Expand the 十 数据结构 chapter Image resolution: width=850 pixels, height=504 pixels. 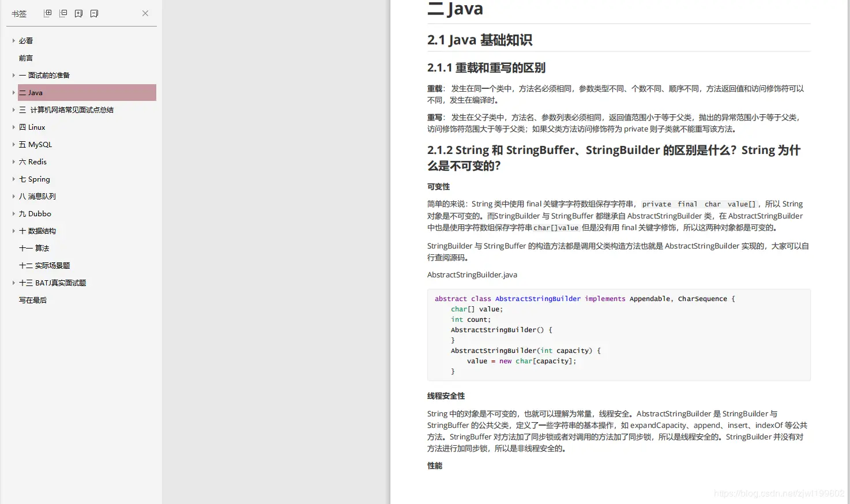13,231
